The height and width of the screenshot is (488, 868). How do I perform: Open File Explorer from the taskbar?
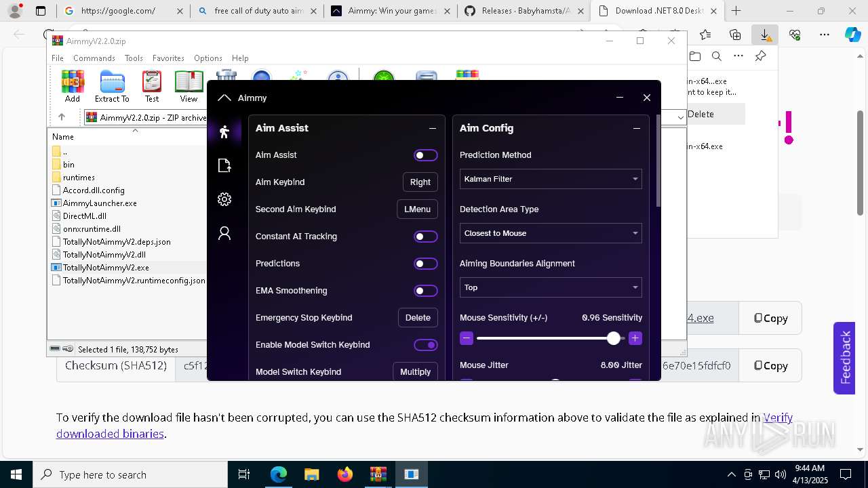pos(311,474)
